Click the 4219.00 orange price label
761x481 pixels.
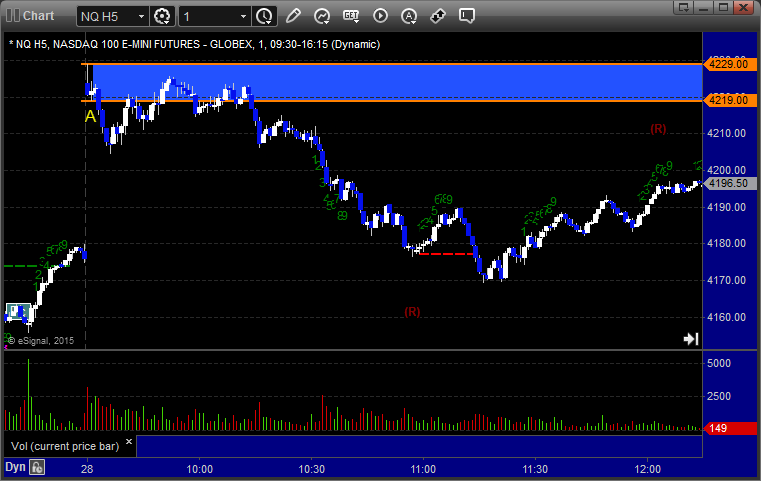coord(730,100)
